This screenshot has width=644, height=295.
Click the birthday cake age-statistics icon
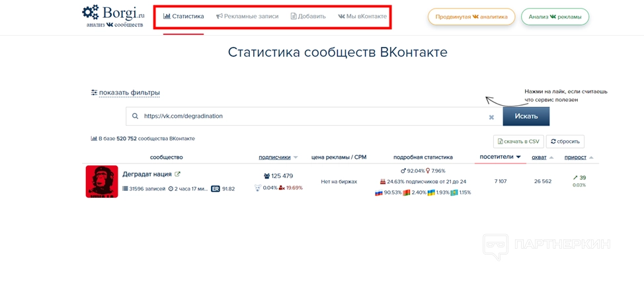coord(383,181)
